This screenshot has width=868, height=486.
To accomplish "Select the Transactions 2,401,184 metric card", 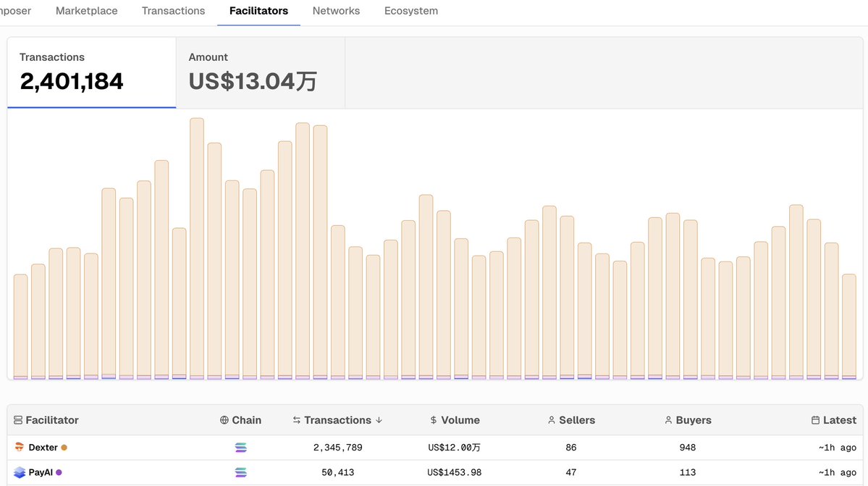I will click(92, 72).
